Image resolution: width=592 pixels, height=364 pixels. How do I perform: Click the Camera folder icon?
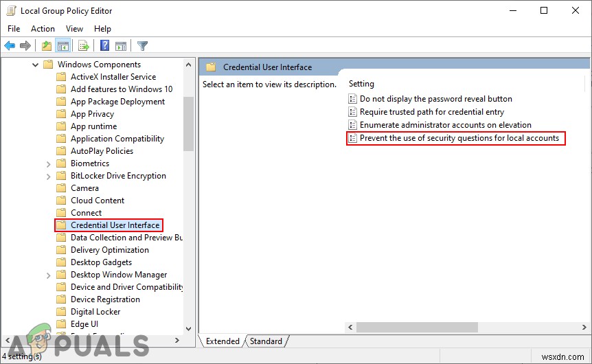(x=61, y=188)
